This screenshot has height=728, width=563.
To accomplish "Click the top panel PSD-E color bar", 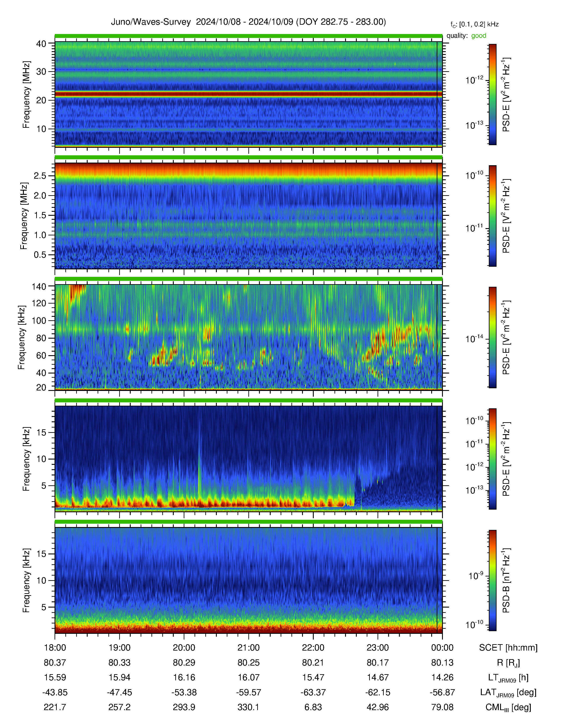I will 492,94.
